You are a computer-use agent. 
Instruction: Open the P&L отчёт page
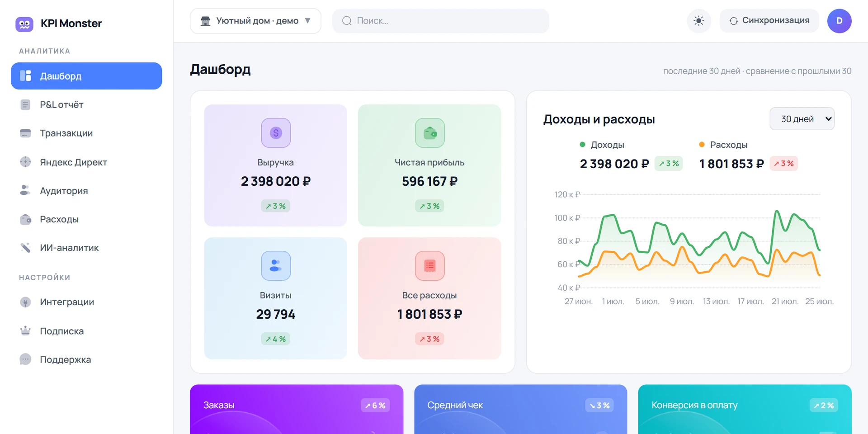pyautogui.click(x=86, y=105)
